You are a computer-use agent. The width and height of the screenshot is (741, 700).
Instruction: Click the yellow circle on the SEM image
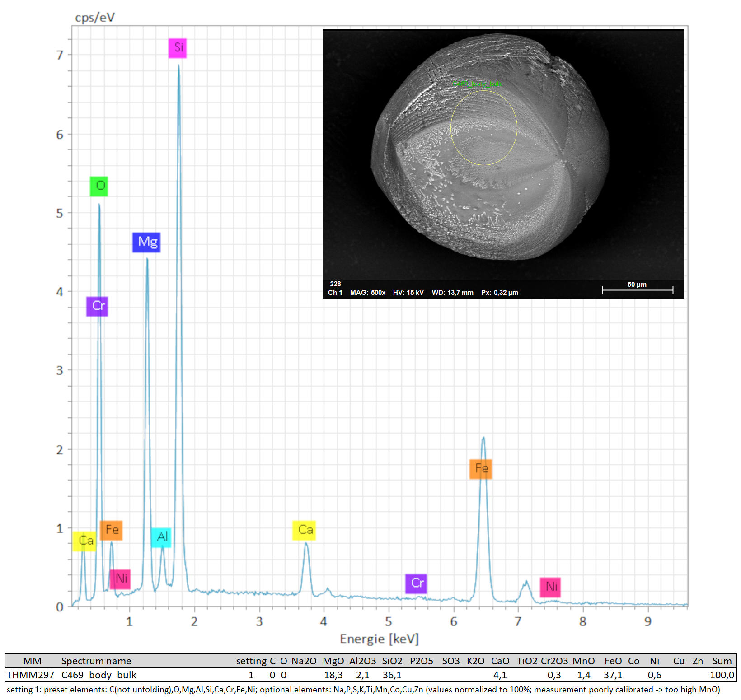pyautogui.click(x=484, y=127)
